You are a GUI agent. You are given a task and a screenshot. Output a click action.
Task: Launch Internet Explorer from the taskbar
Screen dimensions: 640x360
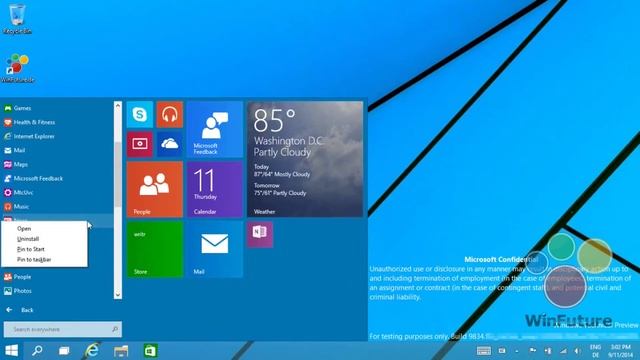tap(92, 351)
